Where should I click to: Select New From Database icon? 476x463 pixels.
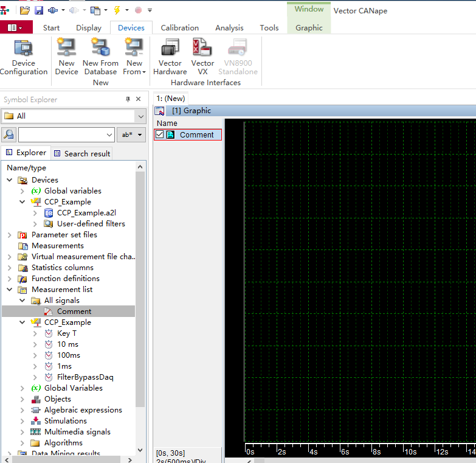coord(100,57)
